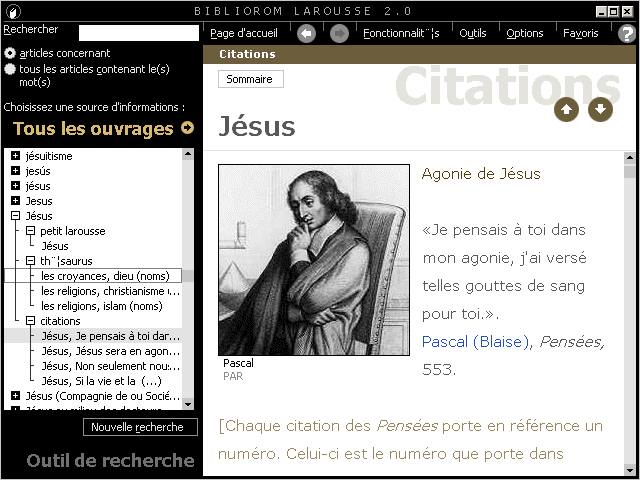Jump to previous citation with up arrow circle
Viewport: 640px width, 480px height.
click(x=566, y=110)
